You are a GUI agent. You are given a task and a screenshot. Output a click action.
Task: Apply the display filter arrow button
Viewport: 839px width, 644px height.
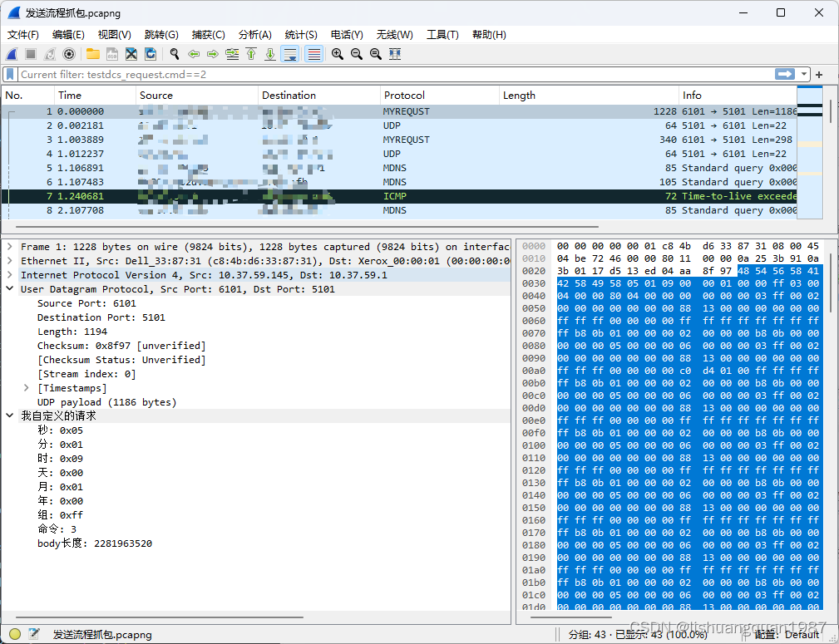click(785, 75)
